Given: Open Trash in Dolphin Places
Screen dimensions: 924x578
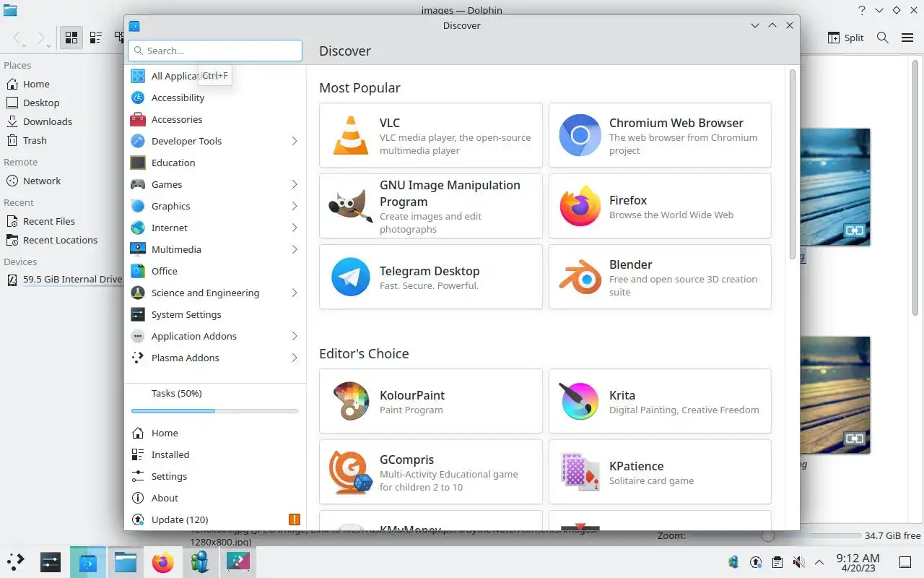Looking at the screenshot, I should (61, 140).
